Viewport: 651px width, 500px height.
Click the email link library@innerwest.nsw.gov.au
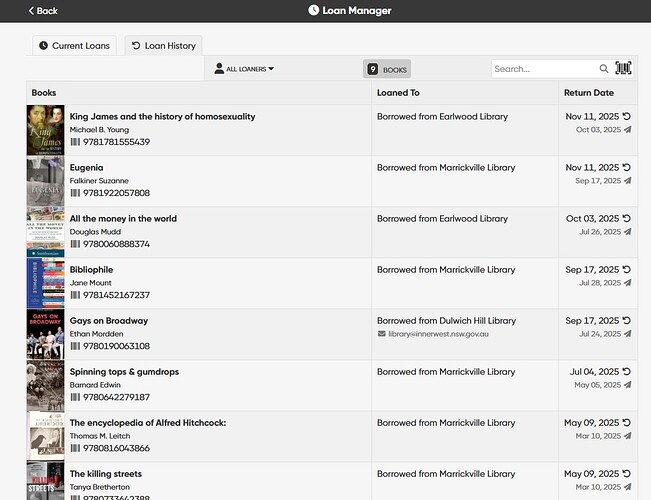click(438, 333)
